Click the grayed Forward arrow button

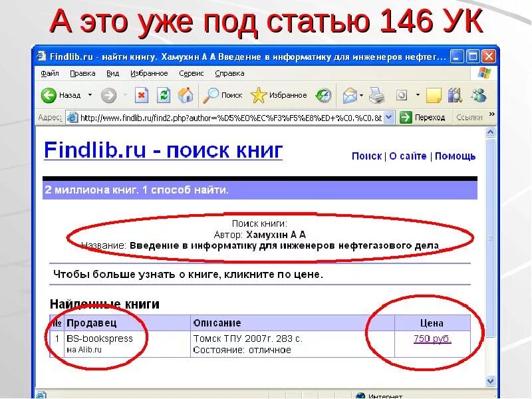108,95
